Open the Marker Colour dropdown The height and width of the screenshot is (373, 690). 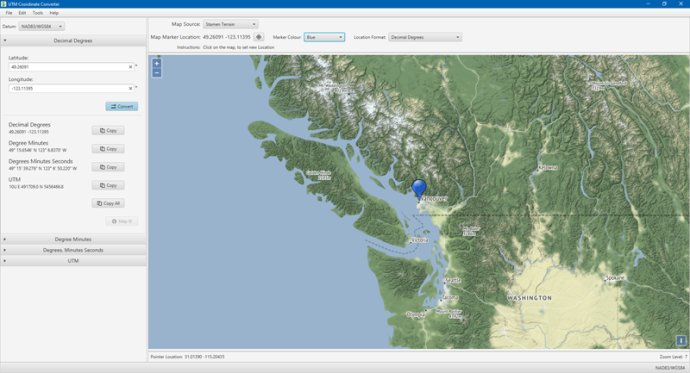pyautogui.click(x=324, y=37)
